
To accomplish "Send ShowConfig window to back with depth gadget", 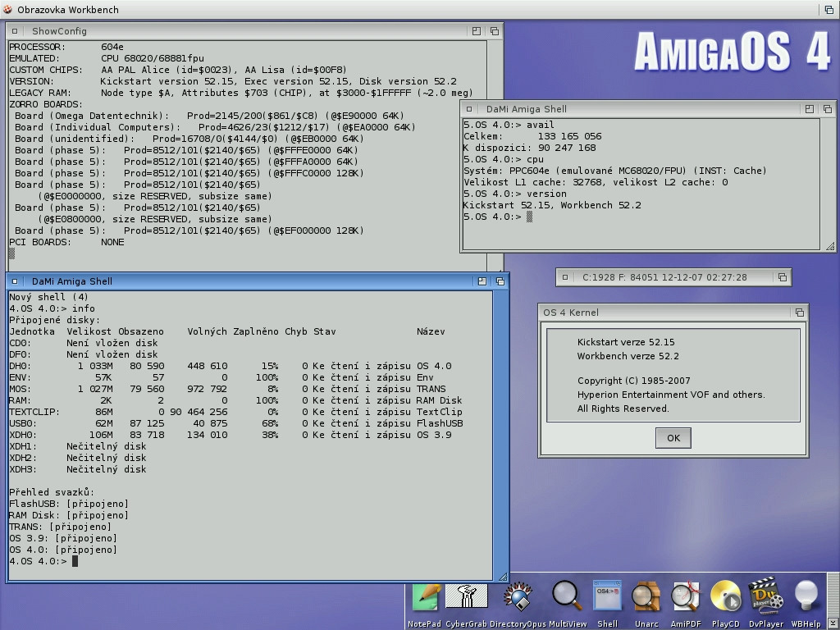I will (494, 31).
